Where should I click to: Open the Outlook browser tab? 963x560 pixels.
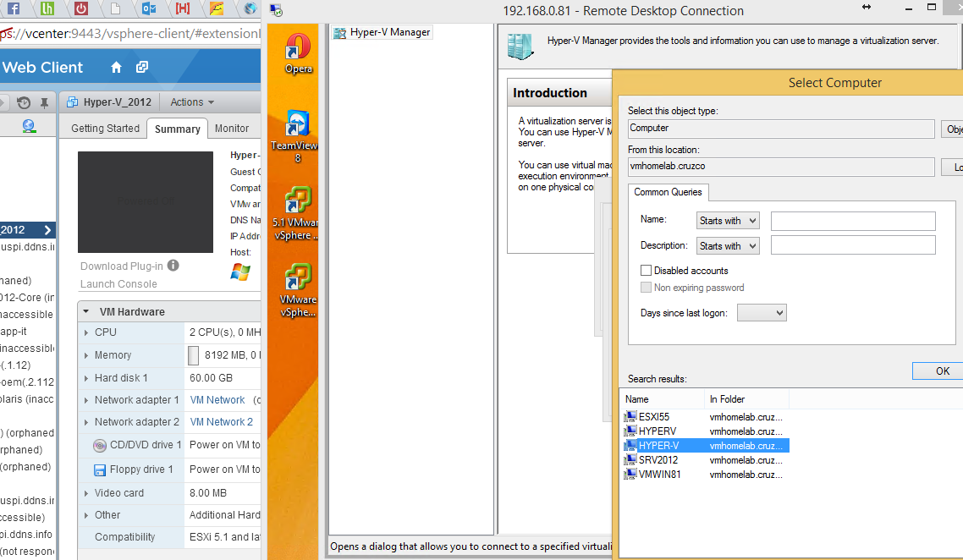[149, 8]
